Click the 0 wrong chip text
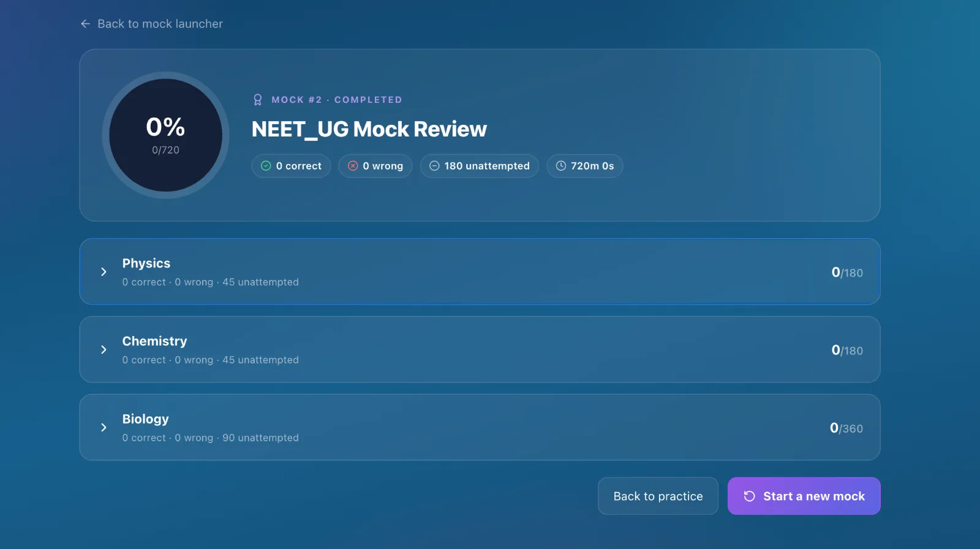 (383, 166)
